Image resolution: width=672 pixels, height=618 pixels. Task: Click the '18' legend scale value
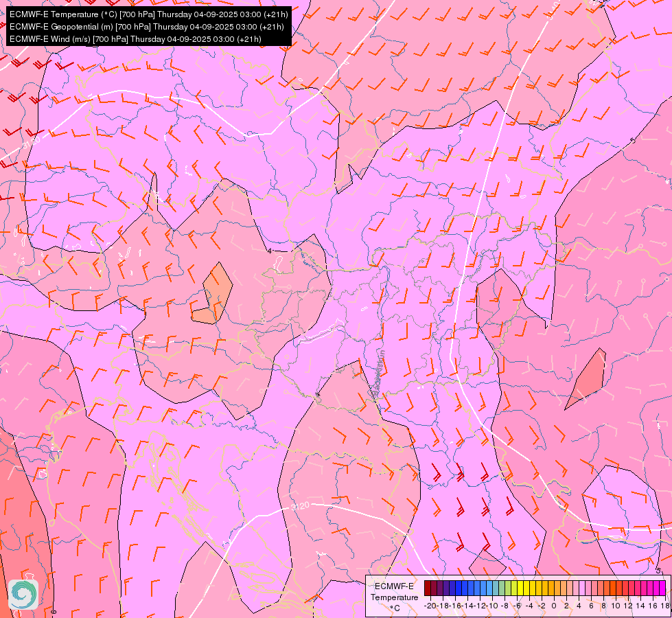[x=665, y=606]
